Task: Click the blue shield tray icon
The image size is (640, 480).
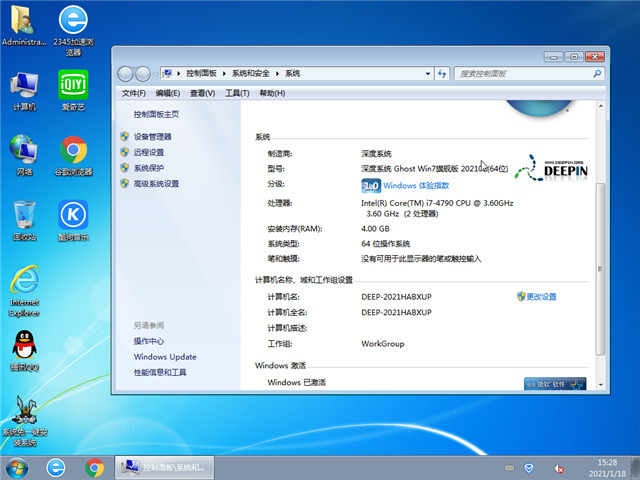Action: click(x=529, y=468)
